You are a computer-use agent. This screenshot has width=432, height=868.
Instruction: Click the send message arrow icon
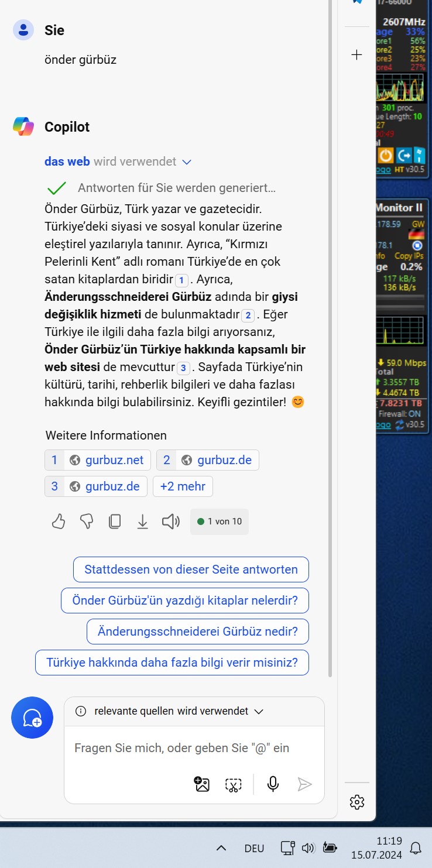pos(304,784)
